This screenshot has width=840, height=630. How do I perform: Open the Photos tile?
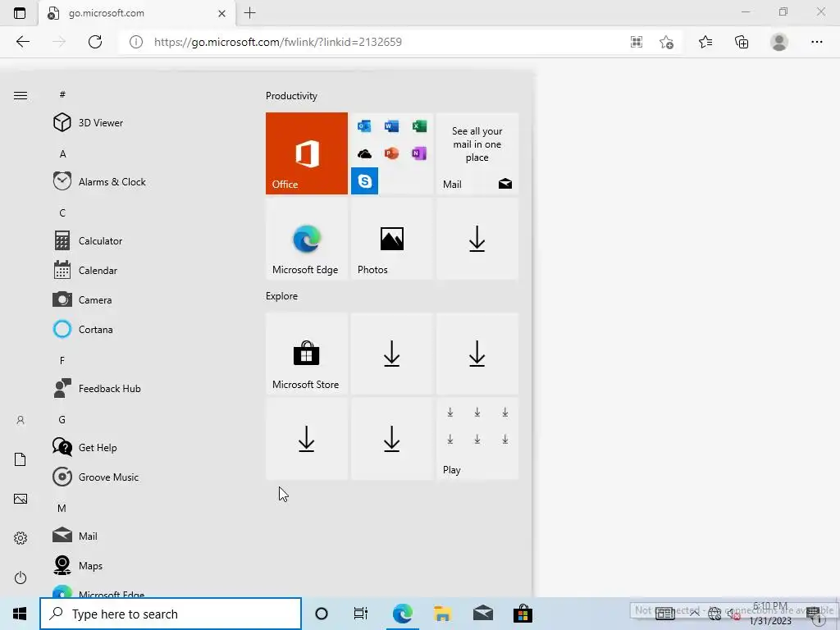(x=391, y=239)
